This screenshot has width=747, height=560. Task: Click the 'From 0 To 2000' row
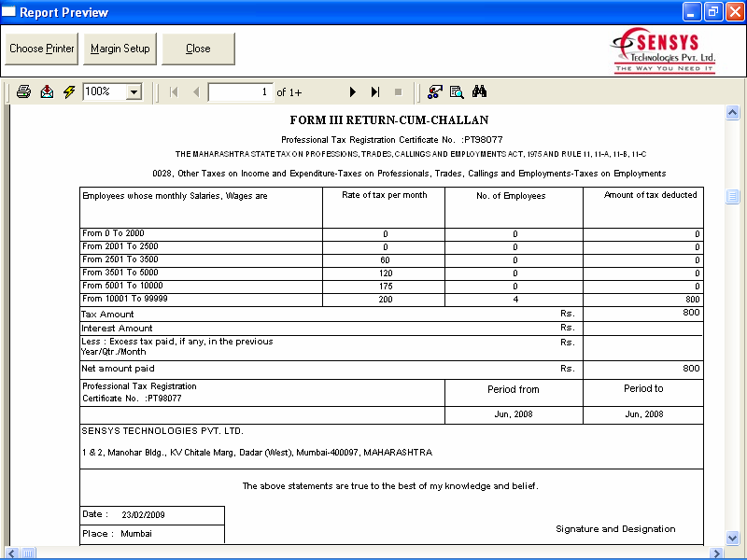391,234
